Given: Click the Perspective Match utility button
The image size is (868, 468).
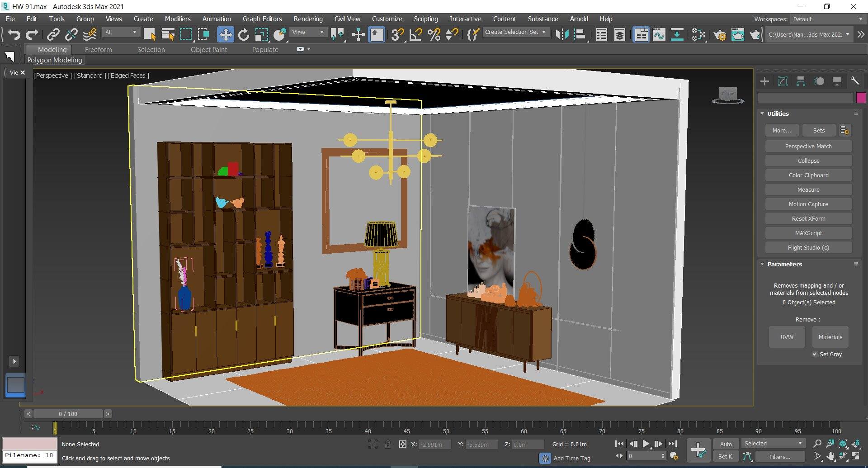Looking at the screenshot, I should 808,146.
